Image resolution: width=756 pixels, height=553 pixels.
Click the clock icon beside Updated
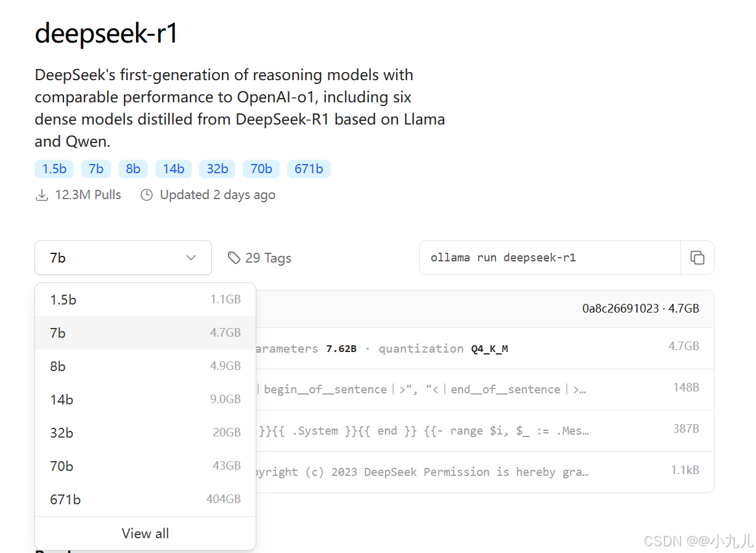point(147,195)
